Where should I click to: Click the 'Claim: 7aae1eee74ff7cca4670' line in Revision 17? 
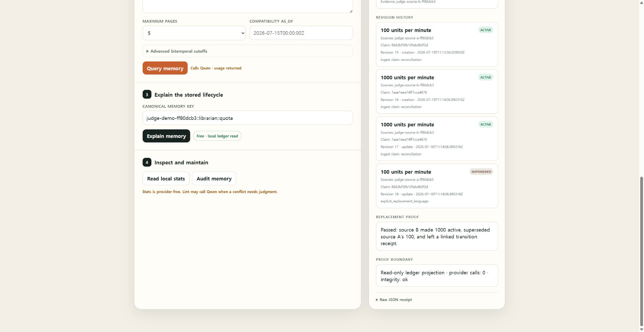coord(404,140)
